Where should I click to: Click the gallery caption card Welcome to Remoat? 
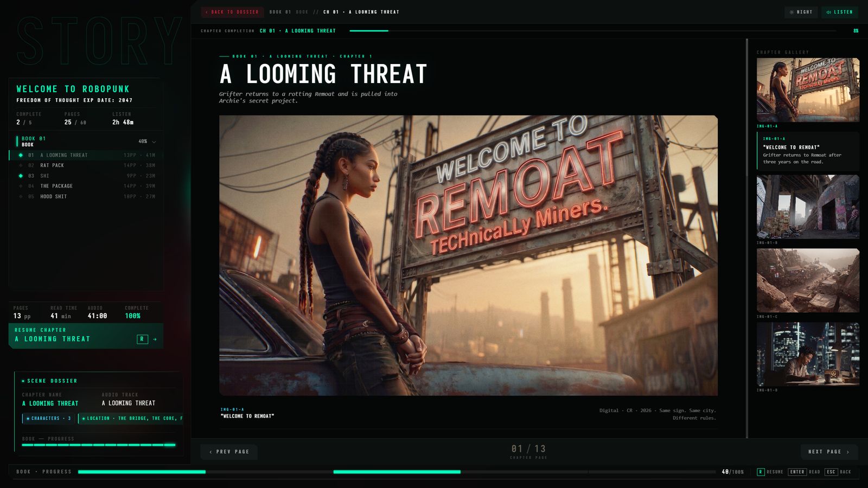coord(808,151)
